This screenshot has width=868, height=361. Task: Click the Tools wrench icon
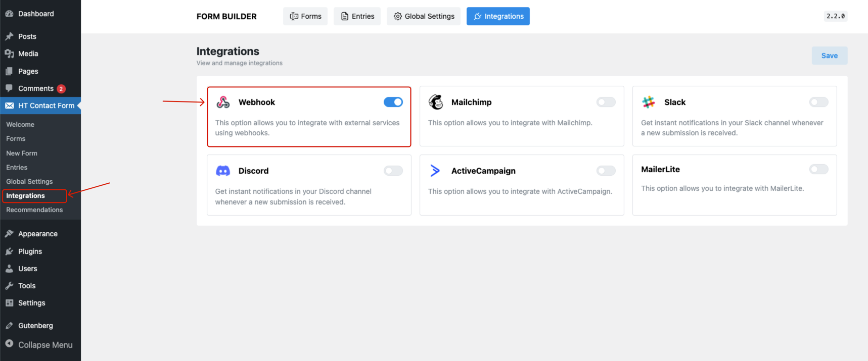click(9, 286)
